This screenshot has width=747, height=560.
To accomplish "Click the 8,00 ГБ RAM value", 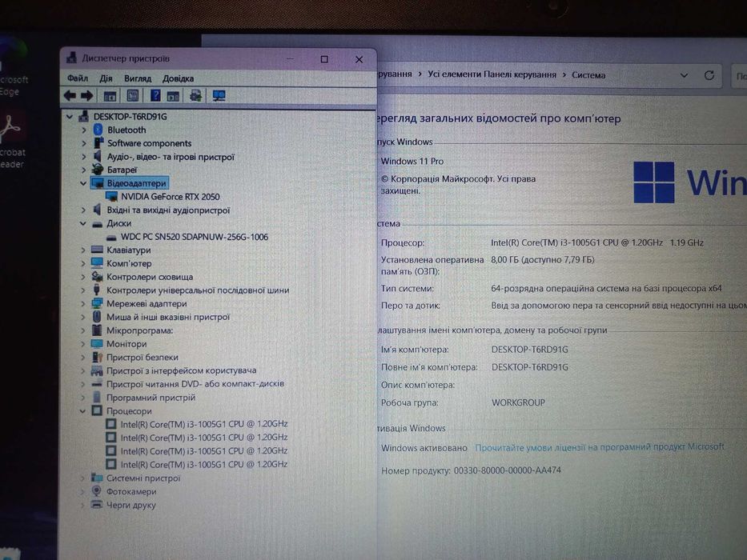I will point(543,259).
